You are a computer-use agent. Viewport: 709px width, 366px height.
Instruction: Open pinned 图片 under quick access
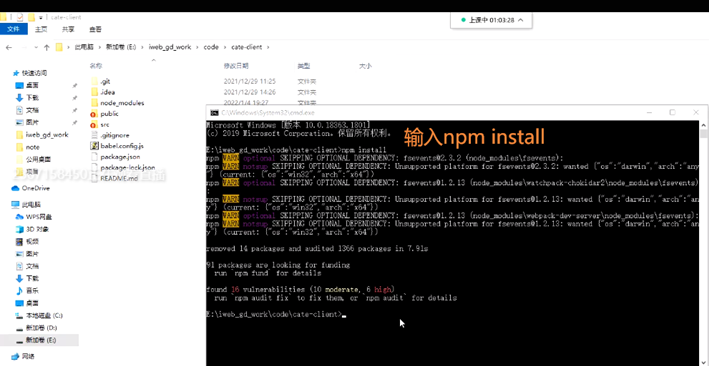click(x=32, y=122)
